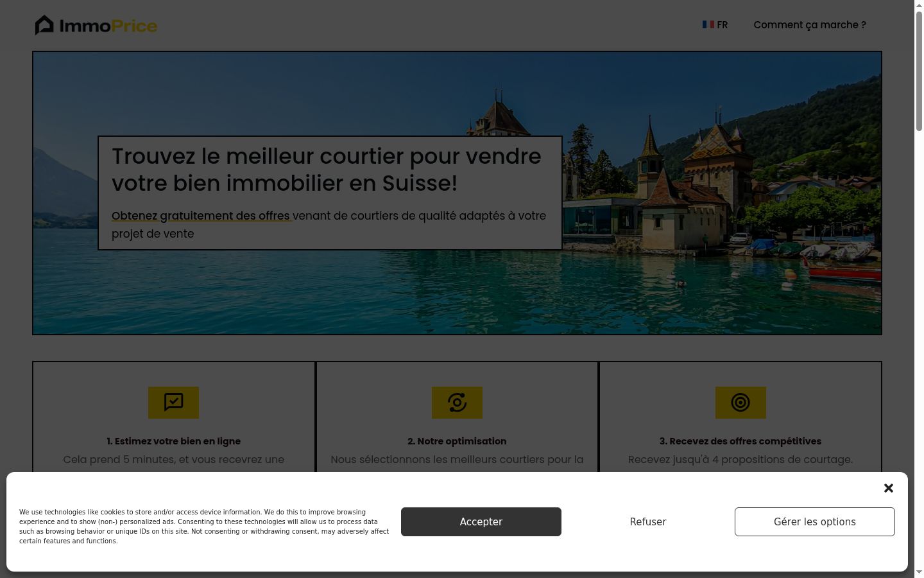Select '1. Estimez votre bien en ligne' heading
The height and width of the screenshot is (578, 924).
pyautogui.click(x=174, y=441)
